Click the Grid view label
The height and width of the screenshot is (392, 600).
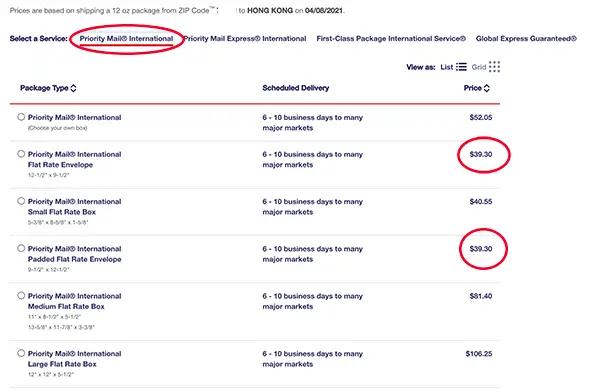coord(479,67)
